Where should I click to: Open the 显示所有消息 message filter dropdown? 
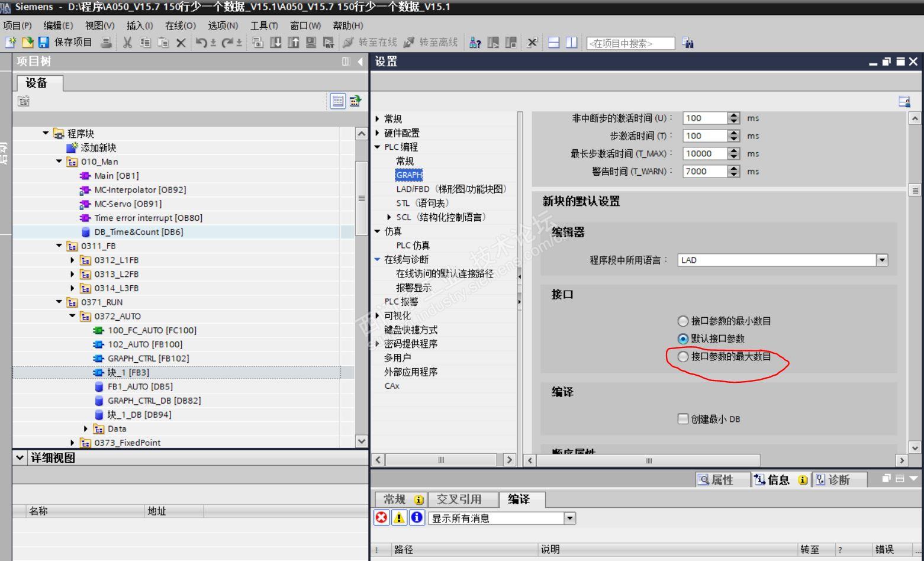[569, 518]
